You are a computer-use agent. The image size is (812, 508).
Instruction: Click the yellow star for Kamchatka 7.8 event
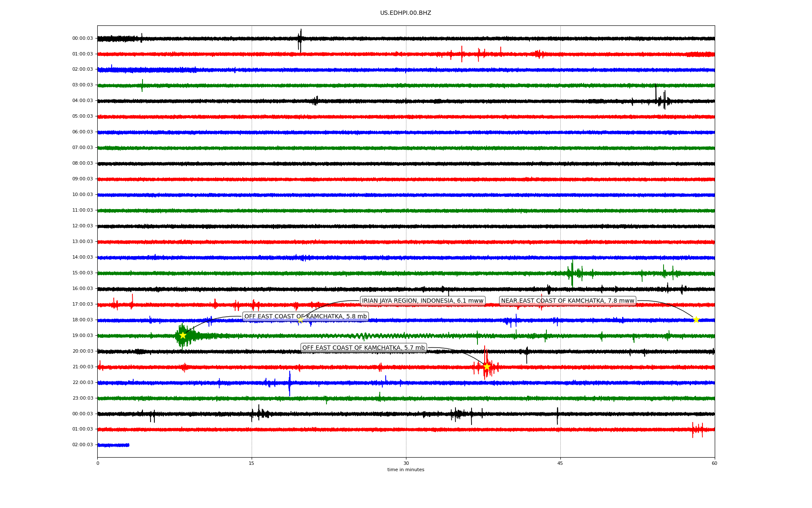tap(696, 320)
